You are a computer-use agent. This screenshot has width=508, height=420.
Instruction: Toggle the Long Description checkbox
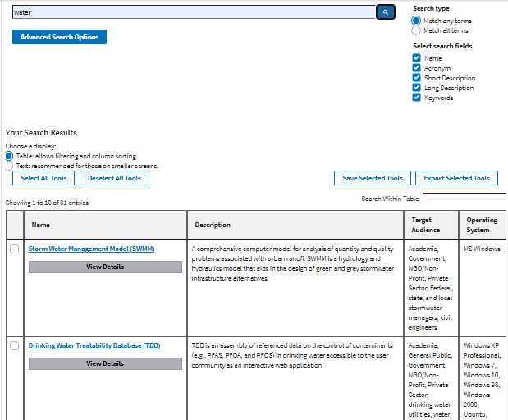416,88
